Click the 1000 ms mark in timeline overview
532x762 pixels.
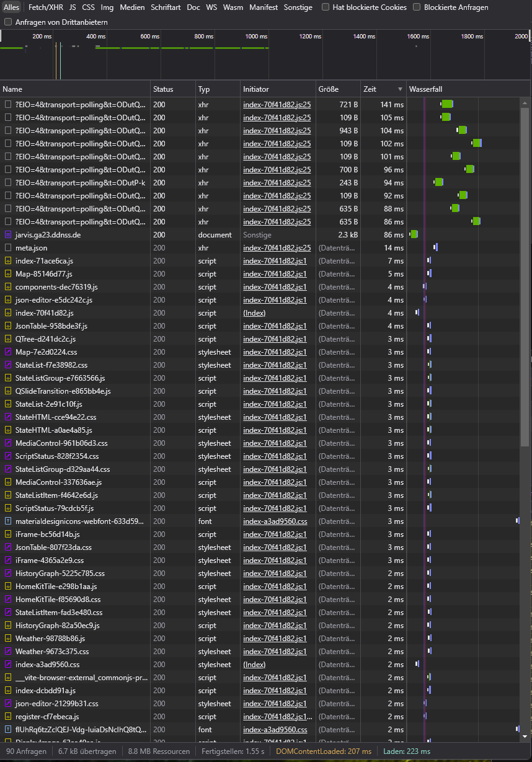256,37
